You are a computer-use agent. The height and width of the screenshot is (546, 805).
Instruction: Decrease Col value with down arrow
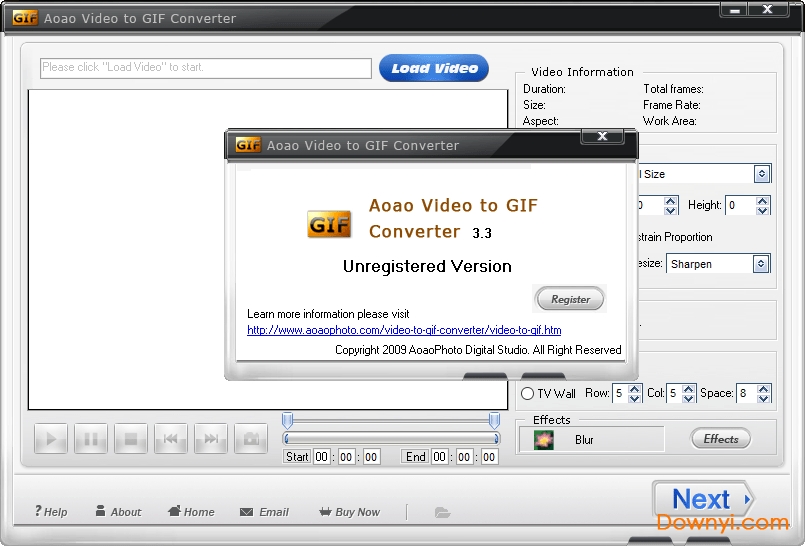pyautogui.click(x=689, y=398)
